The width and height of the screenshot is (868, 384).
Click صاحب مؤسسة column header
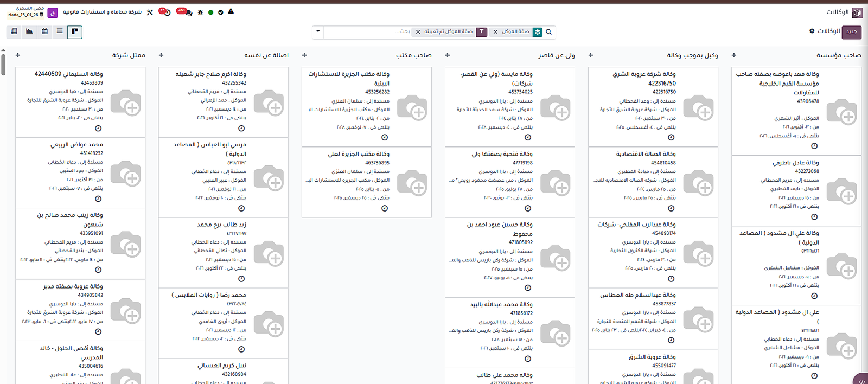pos(839,55)
